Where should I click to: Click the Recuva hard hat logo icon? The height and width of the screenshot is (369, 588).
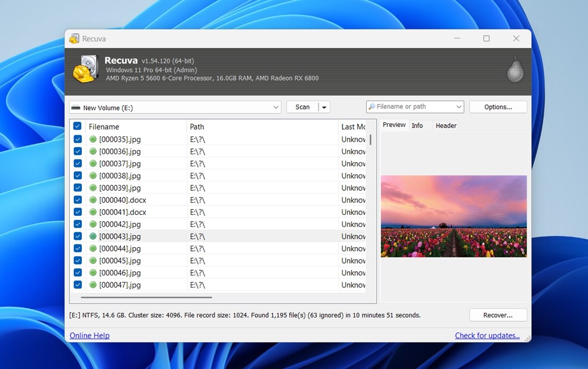coord(86,69)
